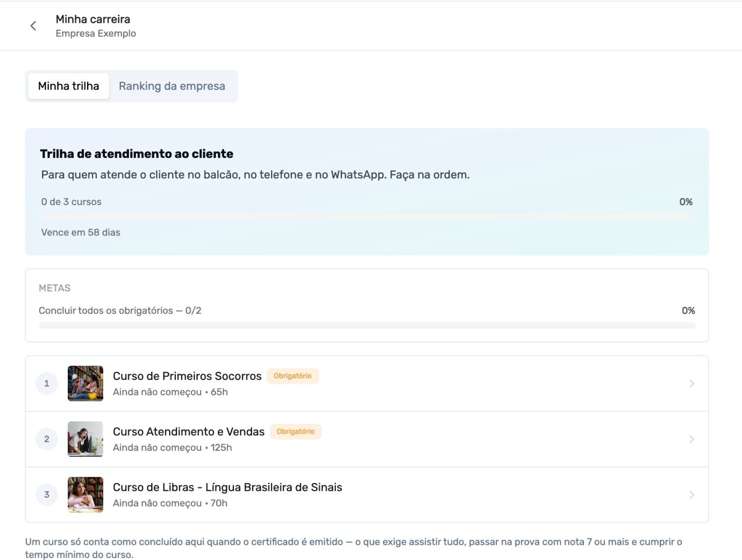Image resolution: width=742 pixels, height=560 pixels.
Task: Click the METAS section label
Action: point(55,288)
